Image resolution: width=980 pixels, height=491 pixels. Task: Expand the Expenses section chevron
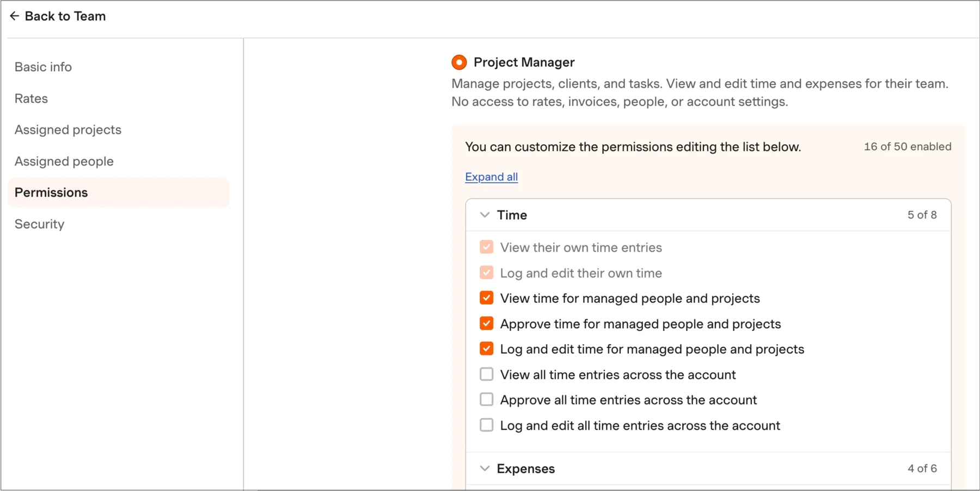[x=485, y=469]
